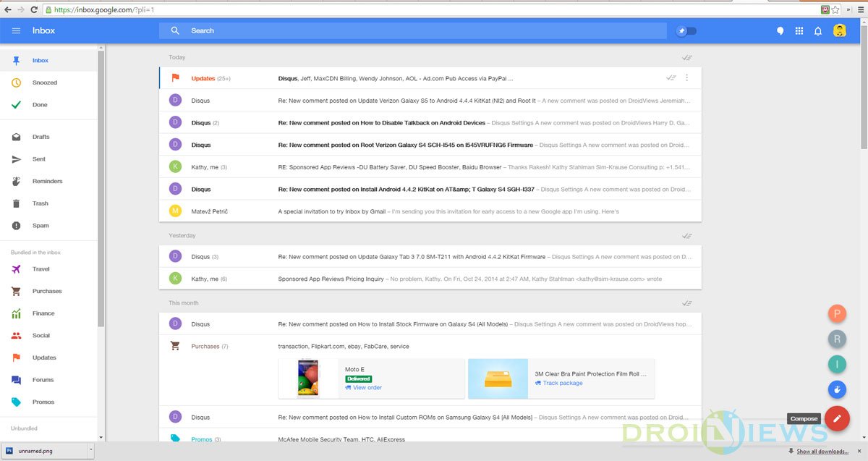Compose to contact I avatar
The height and width of the screenshot is (461, 868).
[837, 364]
